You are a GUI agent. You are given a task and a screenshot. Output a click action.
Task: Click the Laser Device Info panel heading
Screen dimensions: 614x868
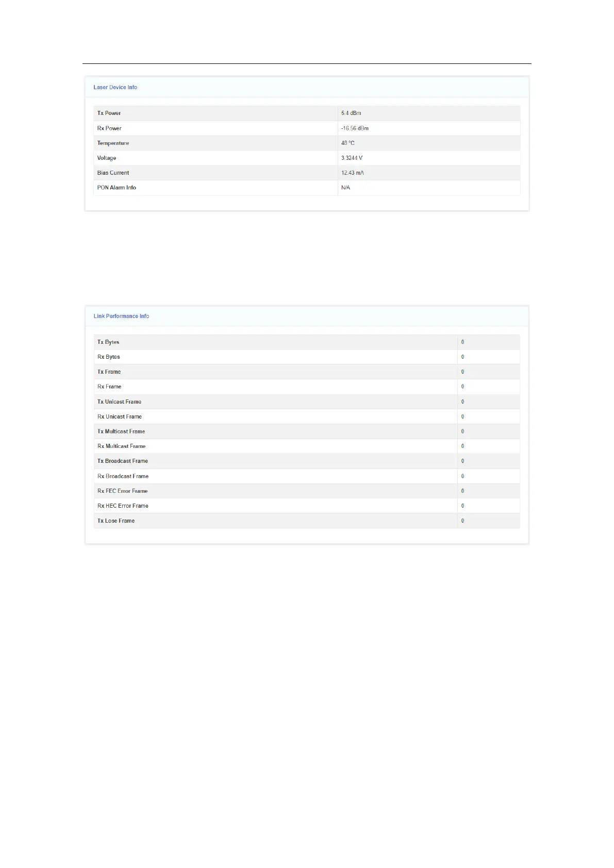115,87
